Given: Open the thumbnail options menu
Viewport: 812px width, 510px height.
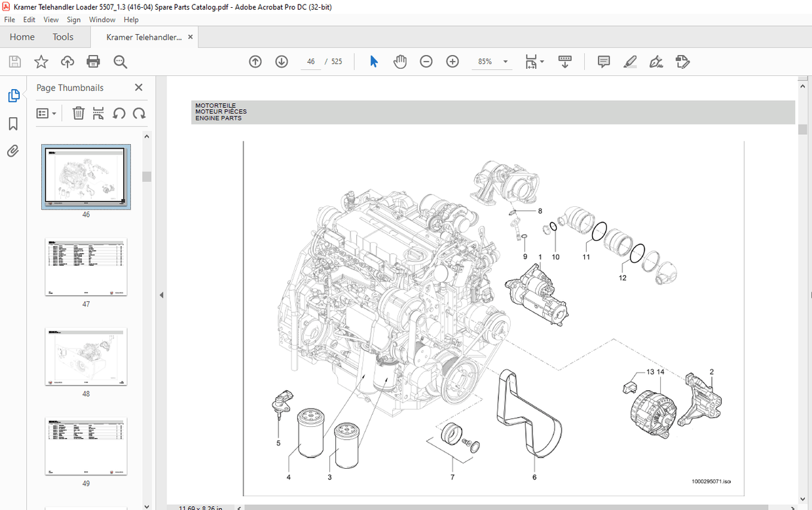Looking at the screenshot, I should click(x=46, y=113).
